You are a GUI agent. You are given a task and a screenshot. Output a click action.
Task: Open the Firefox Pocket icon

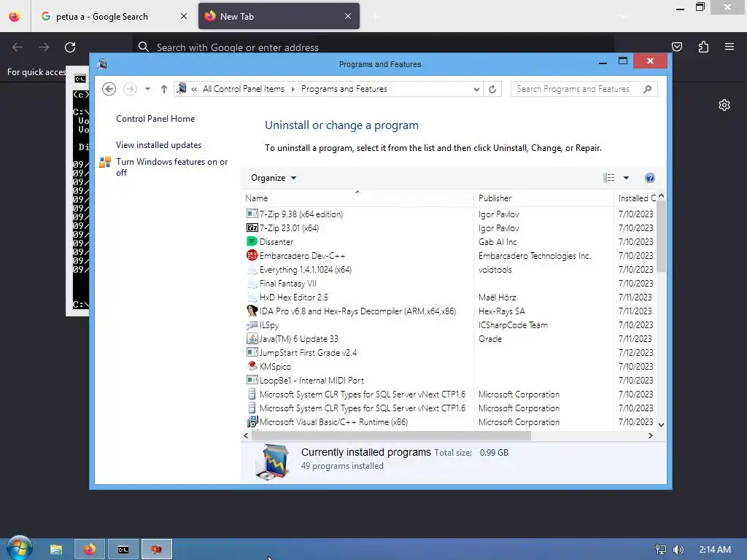[x=676, y=47]
